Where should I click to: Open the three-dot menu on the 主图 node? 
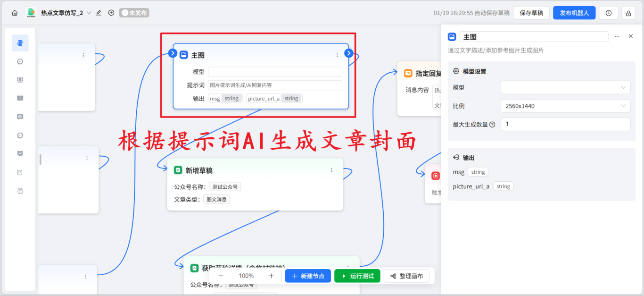[337, 55]
